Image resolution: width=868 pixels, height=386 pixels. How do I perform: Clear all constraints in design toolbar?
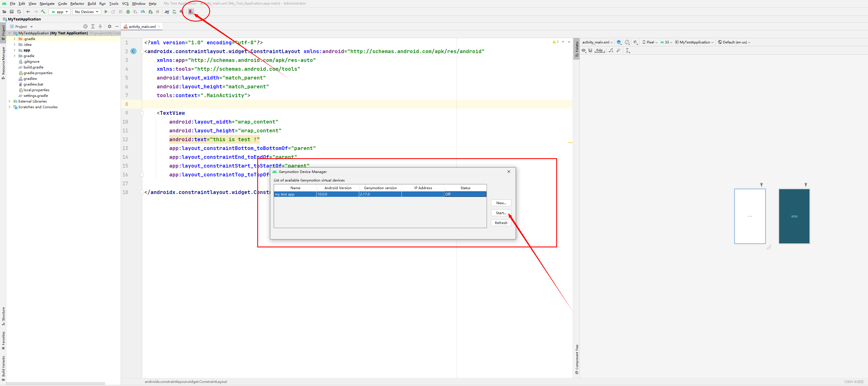click(611, 51)
